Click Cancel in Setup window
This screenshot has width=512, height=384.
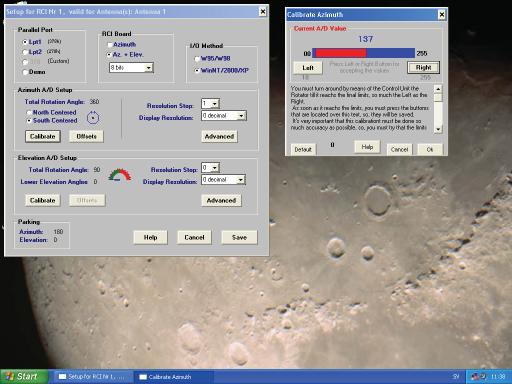coord(194,237)
